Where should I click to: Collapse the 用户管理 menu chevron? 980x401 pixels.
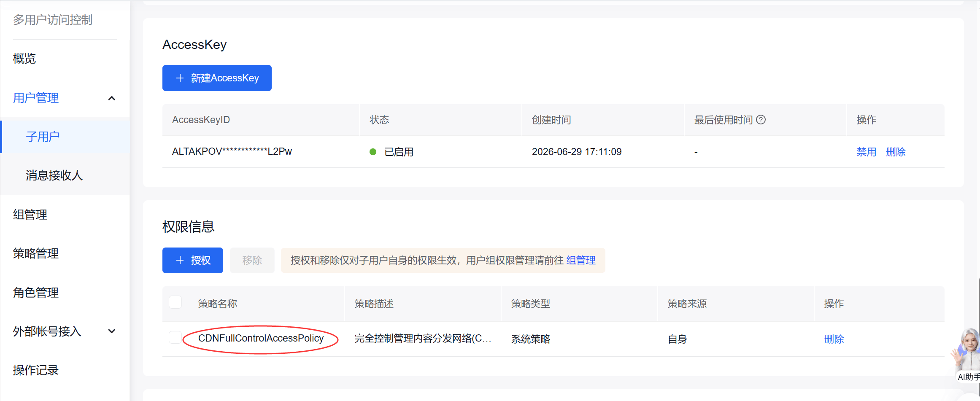tap(112, 98)
